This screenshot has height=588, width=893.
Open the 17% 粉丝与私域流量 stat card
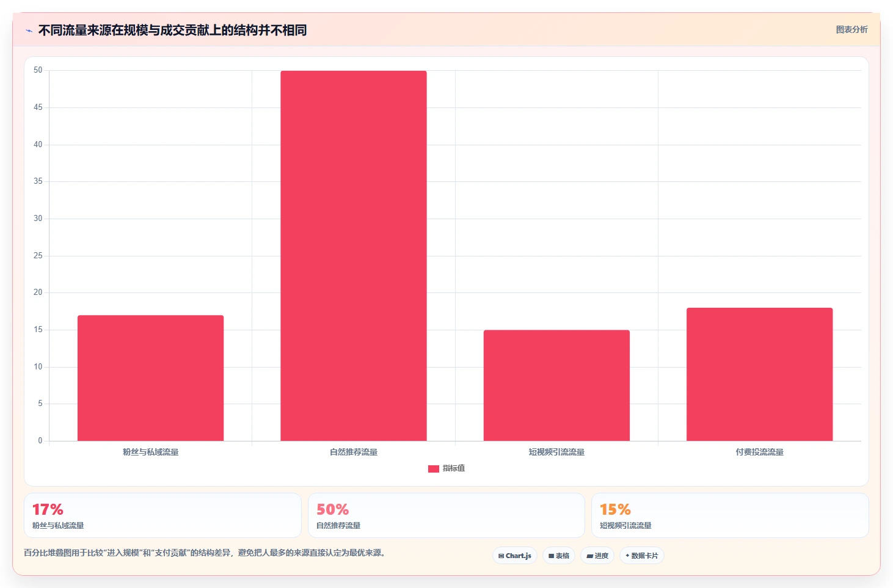click(x=162, y=515)
